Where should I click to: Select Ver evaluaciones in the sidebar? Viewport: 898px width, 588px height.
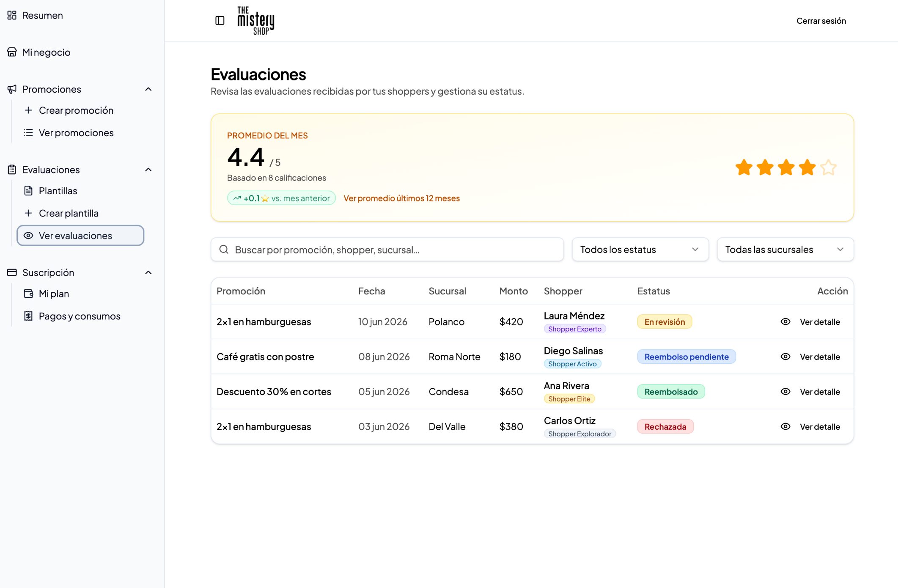(80, 235)
